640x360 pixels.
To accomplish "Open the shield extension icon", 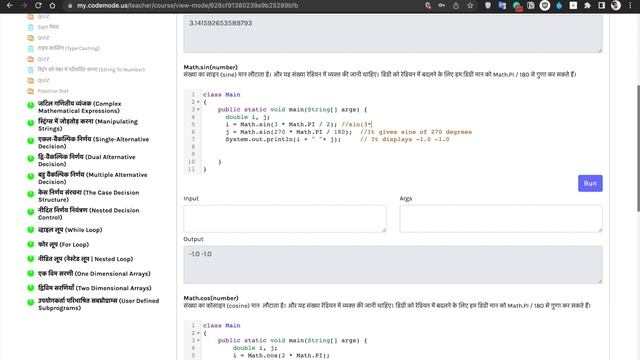I will (x=488, y=5).
